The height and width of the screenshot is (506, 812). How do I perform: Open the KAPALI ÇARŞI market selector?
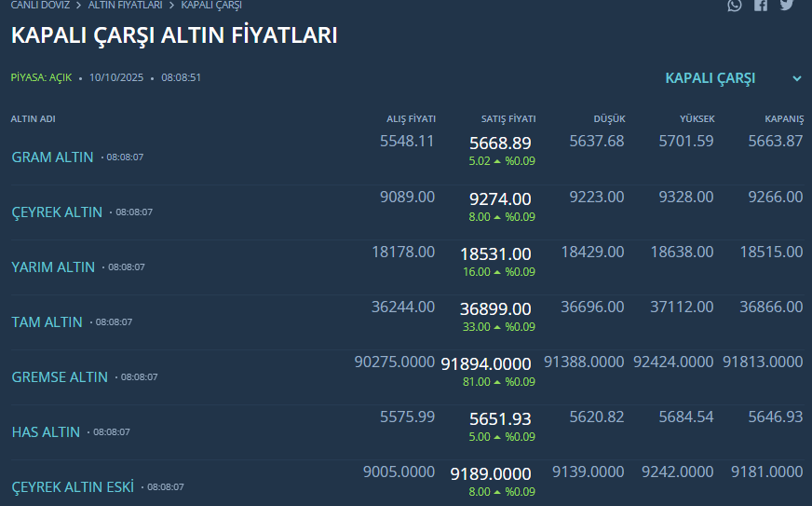[710, 78]
